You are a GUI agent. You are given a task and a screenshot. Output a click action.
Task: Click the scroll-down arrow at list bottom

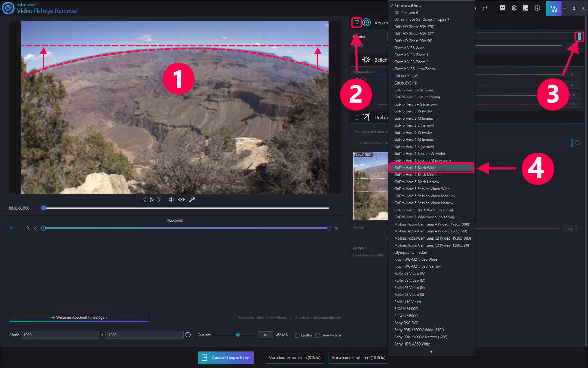click(x=431, y=352)
